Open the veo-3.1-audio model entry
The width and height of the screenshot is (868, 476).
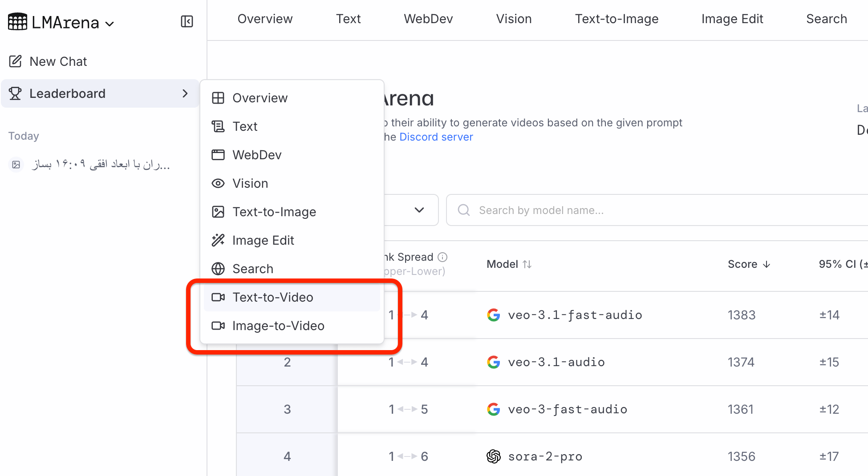pyautogui.click(x=556, y=362)
